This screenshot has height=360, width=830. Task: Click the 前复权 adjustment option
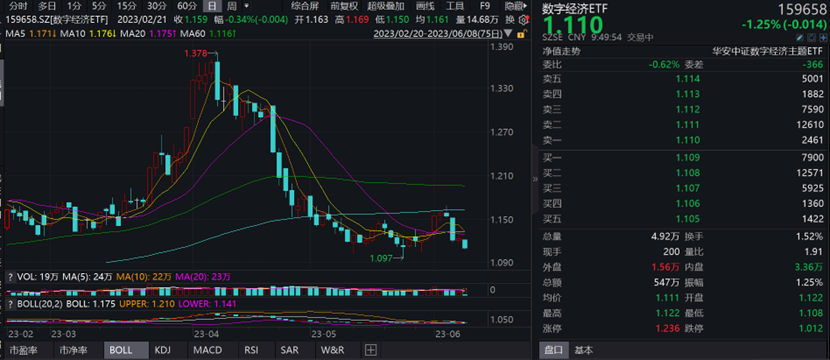tap(344, 6)
